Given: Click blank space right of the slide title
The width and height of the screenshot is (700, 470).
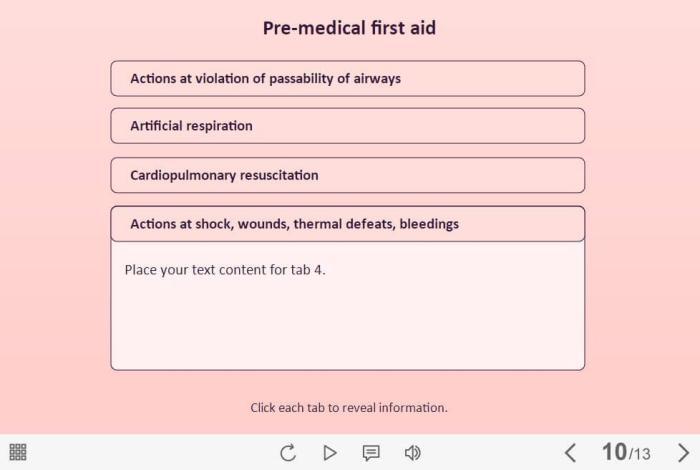Looking at the screenshot, I should click(x=560, y=28).
